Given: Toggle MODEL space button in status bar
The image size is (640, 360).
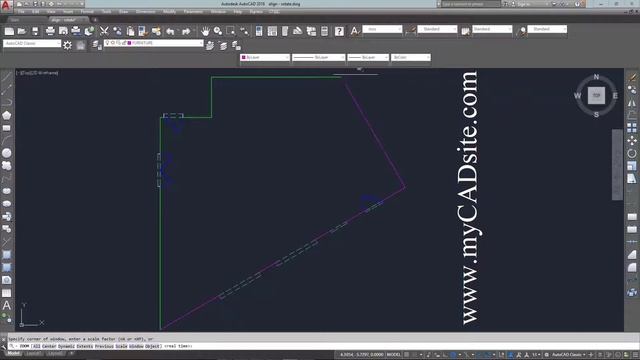Looking at the screenshot, I should (393, 355).
